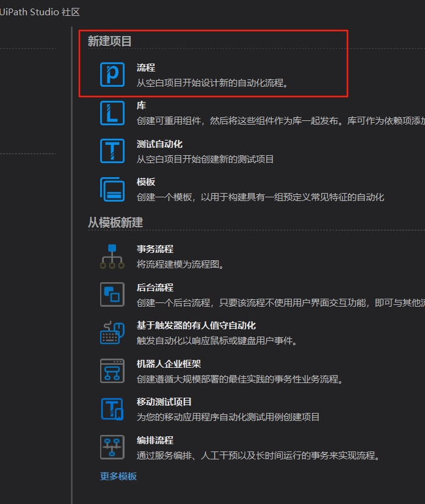Click description 将流程建模为流程图
The width and height of the screenshot is (425, 504).
(180, 264)
